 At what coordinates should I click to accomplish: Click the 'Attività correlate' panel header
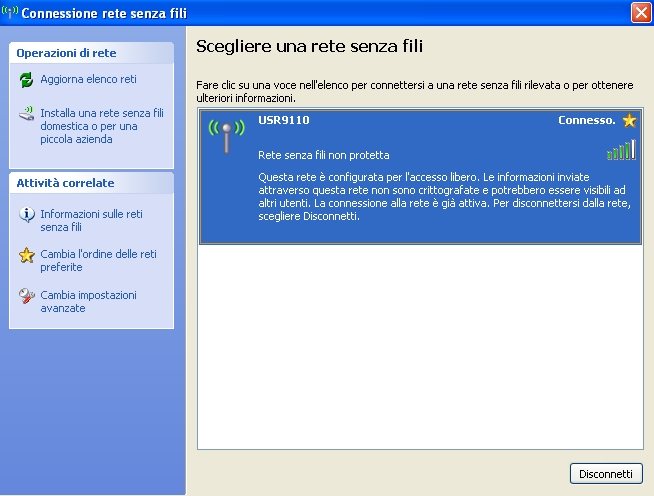[x=91, y=183]
